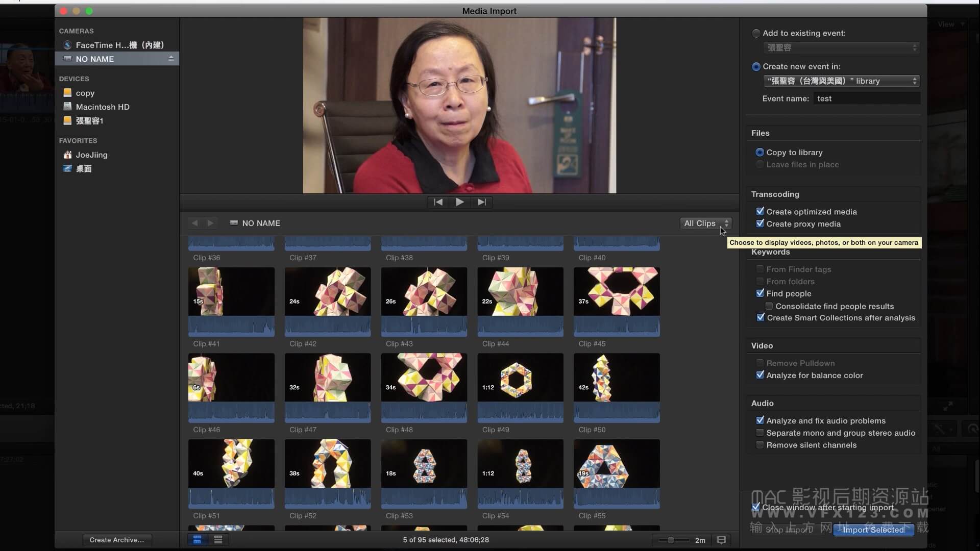
Task: Select FaceTime camera in Cameras list
Action: point(116,45)
